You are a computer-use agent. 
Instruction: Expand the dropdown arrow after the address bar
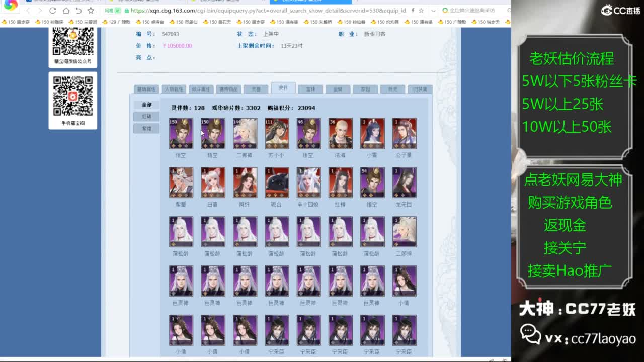[433, 11]
